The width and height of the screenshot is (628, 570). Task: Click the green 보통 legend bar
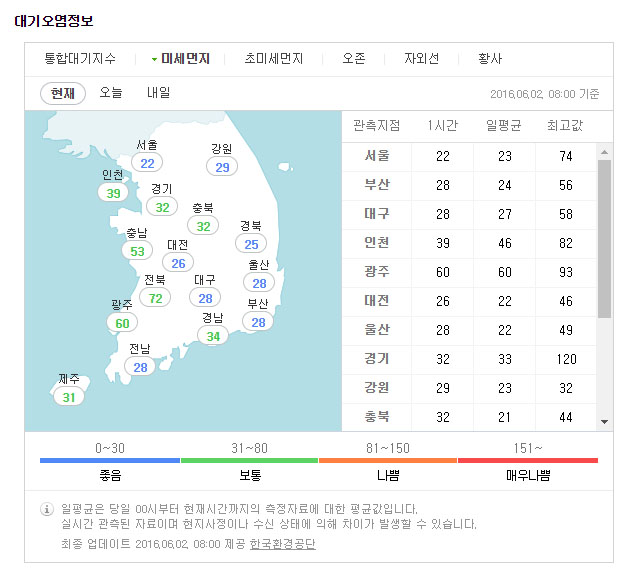(249, 461)
